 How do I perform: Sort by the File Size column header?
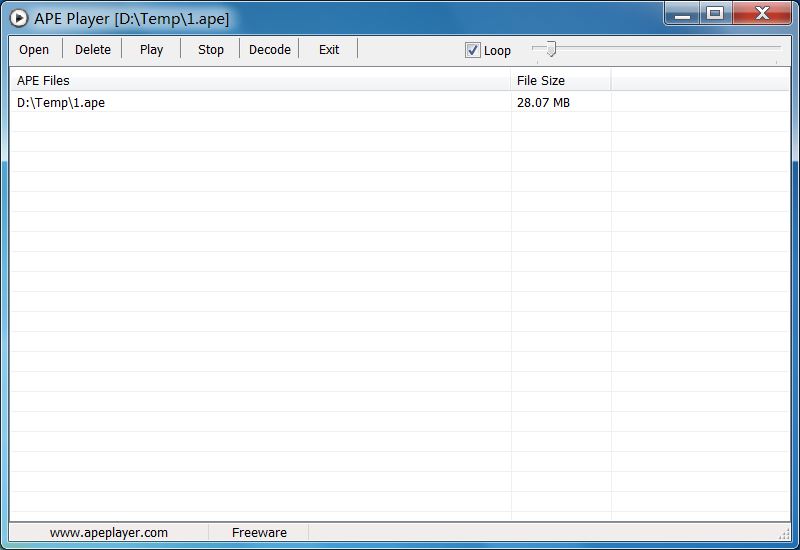[x=561, y=81]
